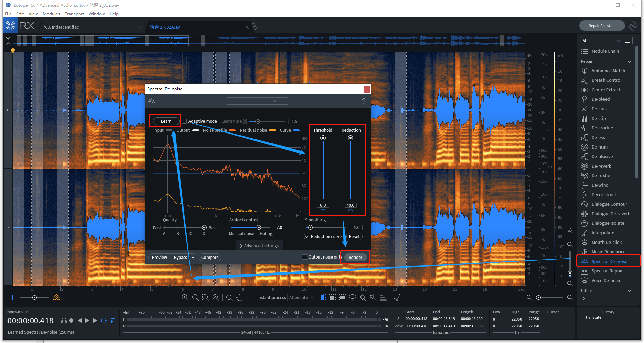
Task: Select the magic wand selection tool
Action: 373,297
